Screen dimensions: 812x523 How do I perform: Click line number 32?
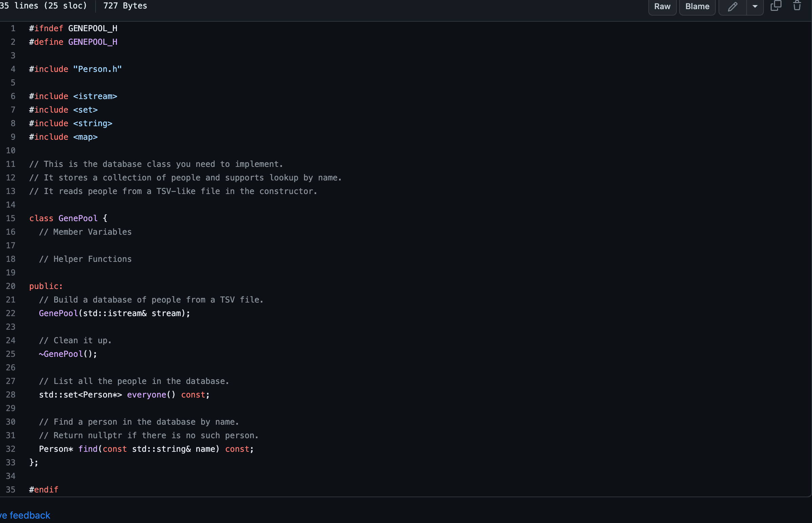(11, 449)
